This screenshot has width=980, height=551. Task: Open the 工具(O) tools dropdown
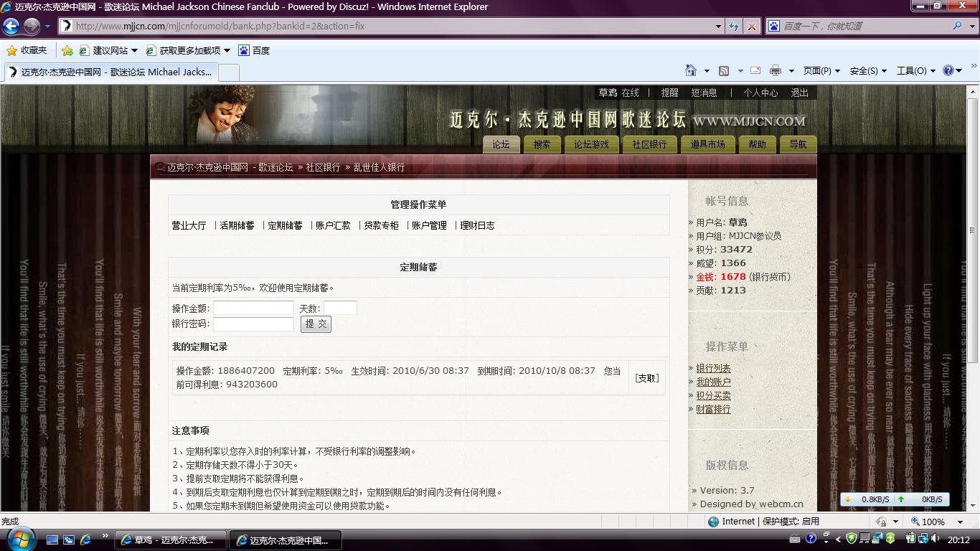[915, 70]
